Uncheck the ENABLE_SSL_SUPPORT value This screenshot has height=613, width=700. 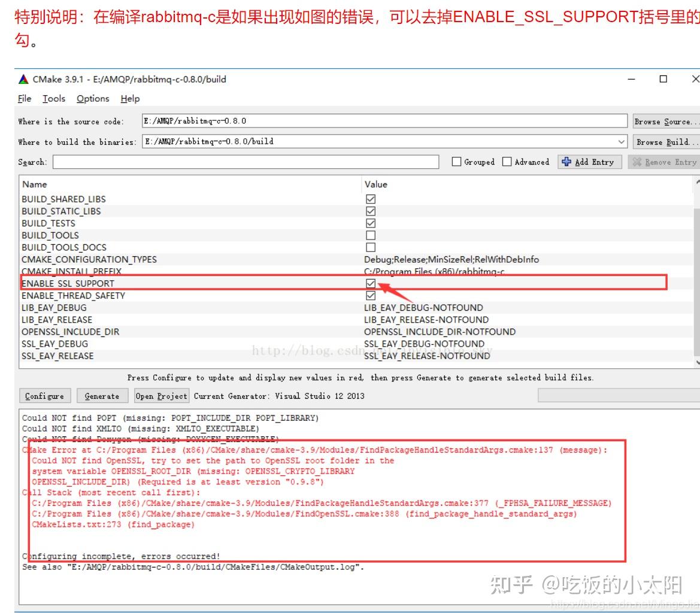[371, 283]
